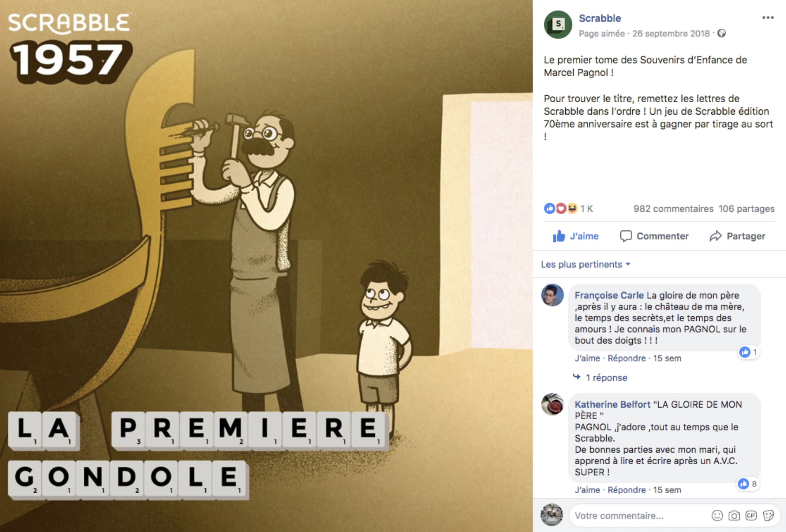This screenshot has width=786, height=532.
Task: Attach a photo with the camera icon
Action: [734, 516]
